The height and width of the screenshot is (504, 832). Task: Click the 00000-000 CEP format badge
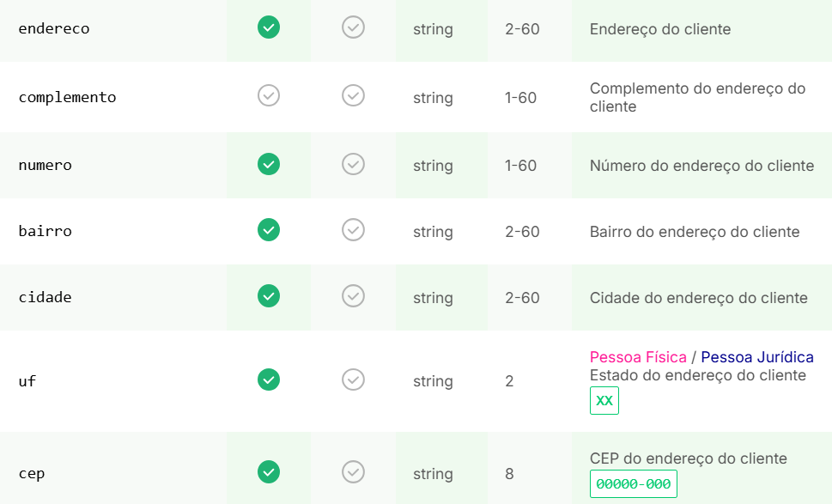click(634, 484)
